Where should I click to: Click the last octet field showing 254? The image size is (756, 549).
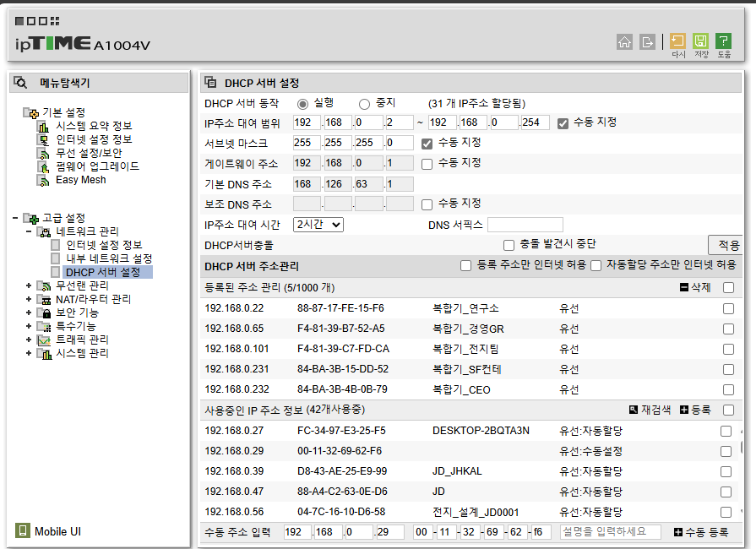pos(535,122)
